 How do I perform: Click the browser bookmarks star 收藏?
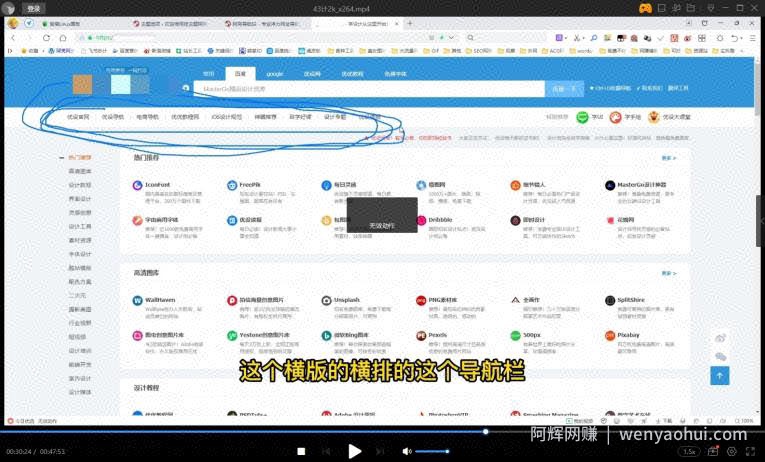tap(30, 51)
